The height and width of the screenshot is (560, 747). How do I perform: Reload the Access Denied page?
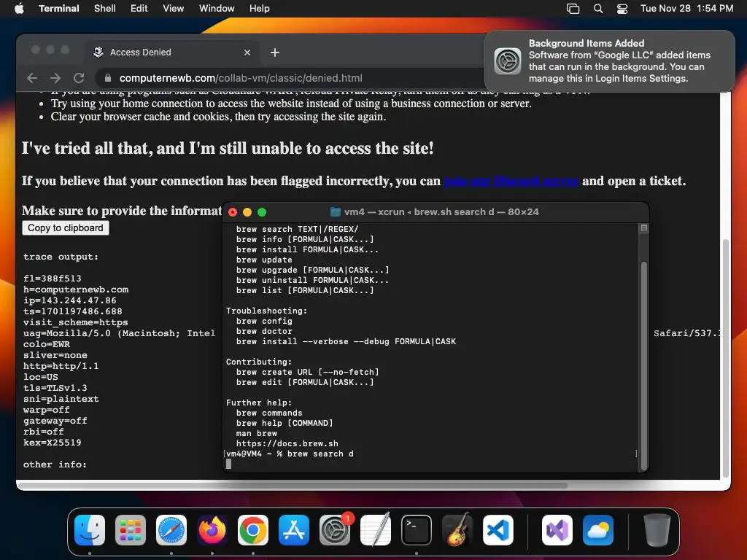[x=79, y=78]
